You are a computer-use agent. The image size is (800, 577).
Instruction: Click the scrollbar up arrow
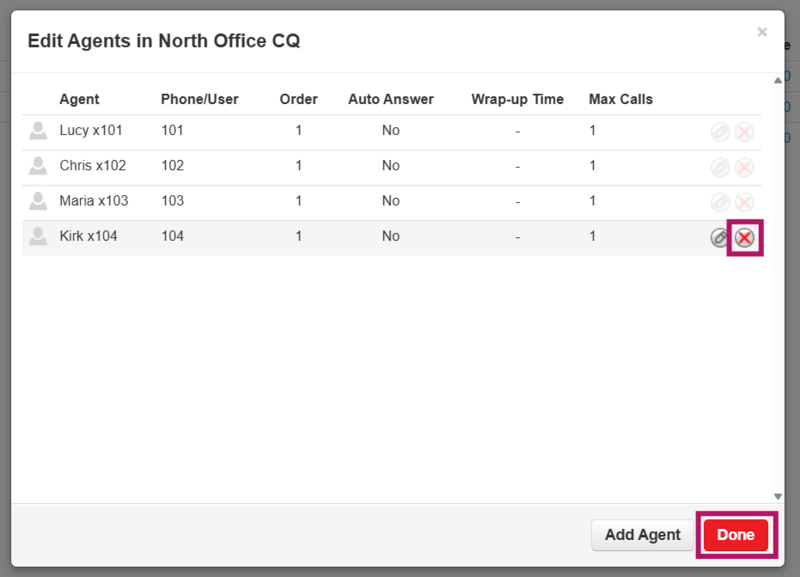point(778,80)
